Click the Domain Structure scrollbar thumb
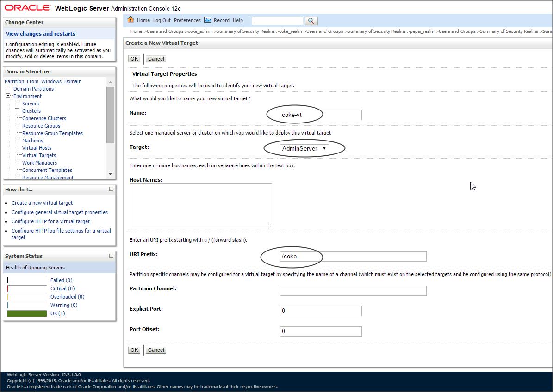This screenshot has width=553, height=392. [111, 115]
